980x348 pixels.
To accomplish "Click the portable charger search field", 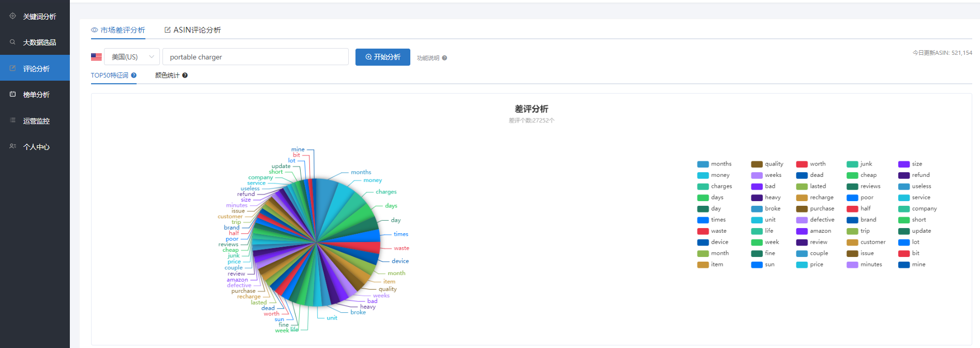I will coord(256,57).
